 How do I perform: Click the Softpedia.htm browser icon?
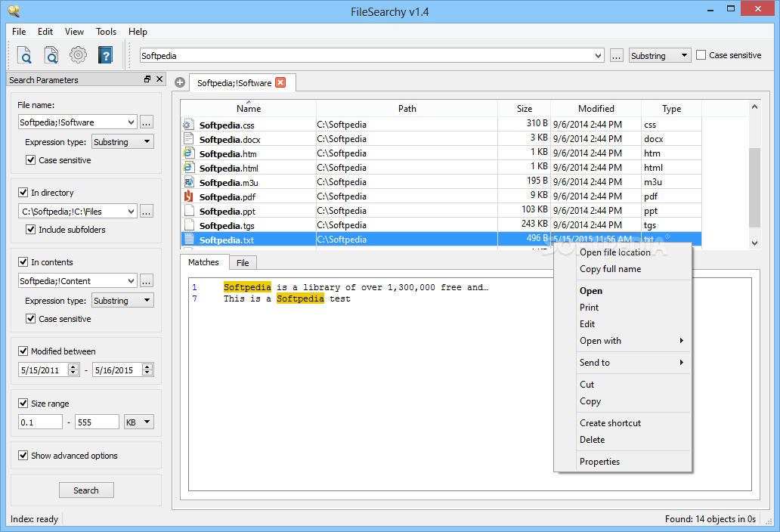click(x=188, y=153)
